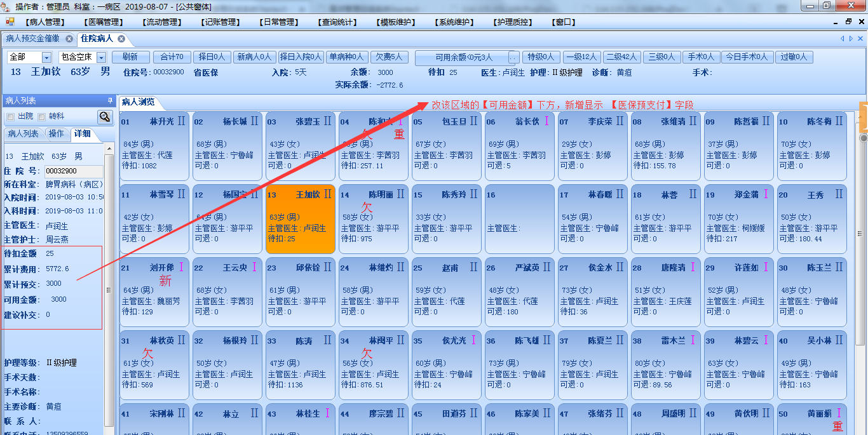Viewport: 868px width, 435px height.
Task: Switch to the 操作 sub-tab
Action: pyautogui.click(x=57, y=134)
